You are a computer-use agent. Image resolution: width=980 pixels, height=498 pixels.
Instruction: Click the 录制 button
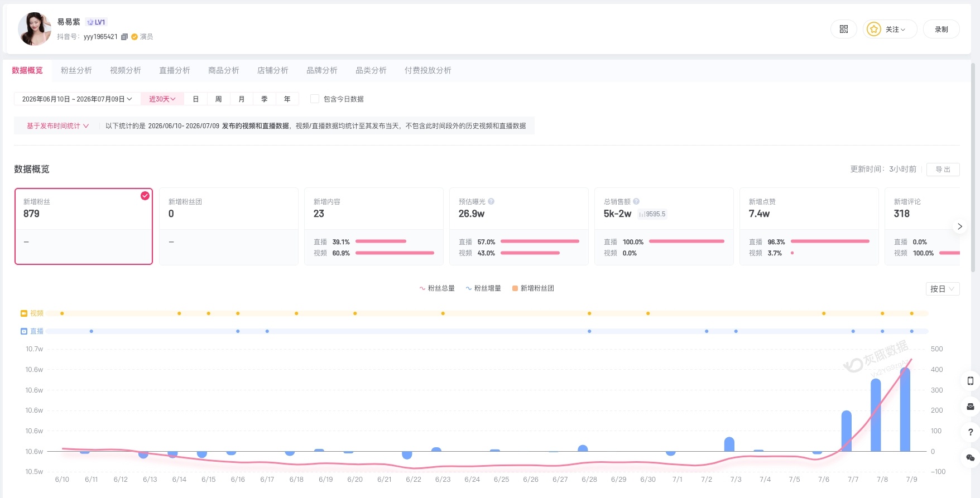pos(941,29)
